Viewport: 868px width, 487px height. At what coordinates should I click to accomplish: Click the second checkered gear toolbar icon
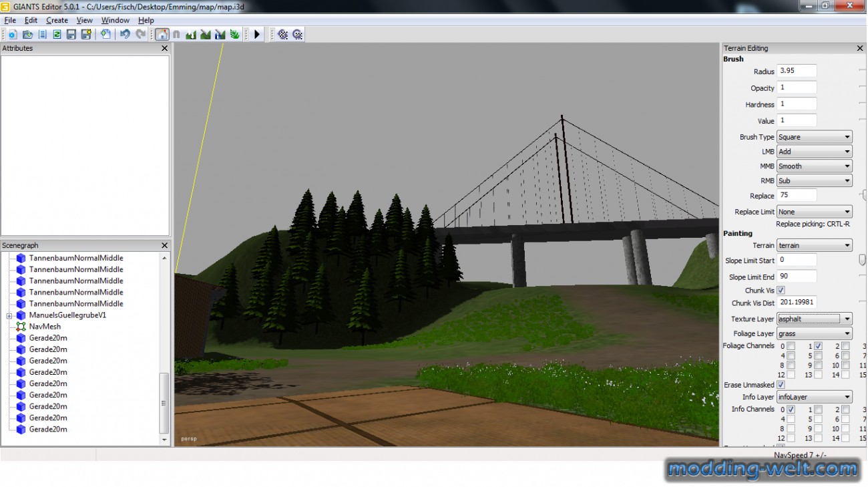tap(298, 34)
